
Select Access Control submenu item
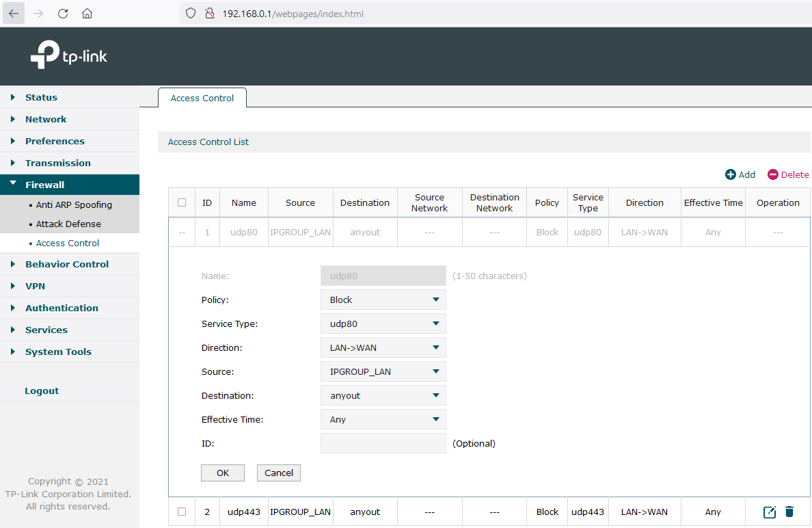point(67,243)
